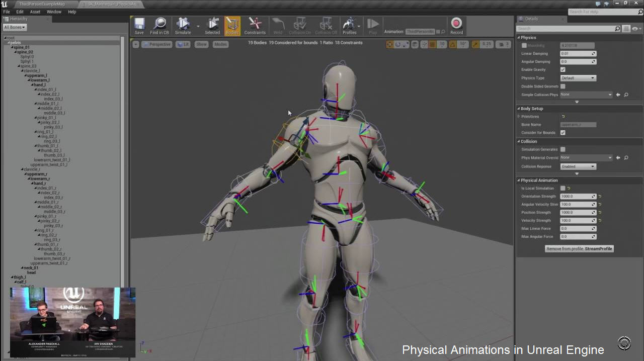Toggle rotation snap angle icon

click(x=452, y=44)
